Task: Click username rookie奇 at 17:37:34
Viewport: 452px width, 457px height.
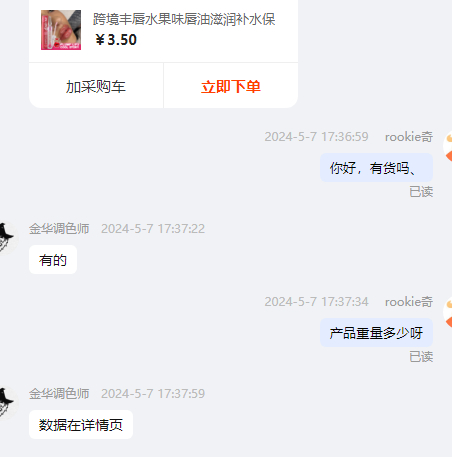Action: click(409, 302)
